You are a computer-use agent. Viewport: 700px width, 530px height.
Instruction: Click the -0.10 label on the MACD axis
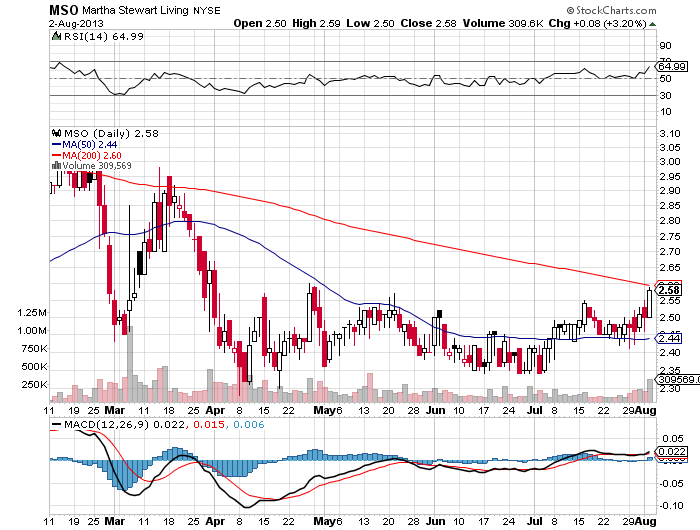pyautogui.click(x=671, y=505)
